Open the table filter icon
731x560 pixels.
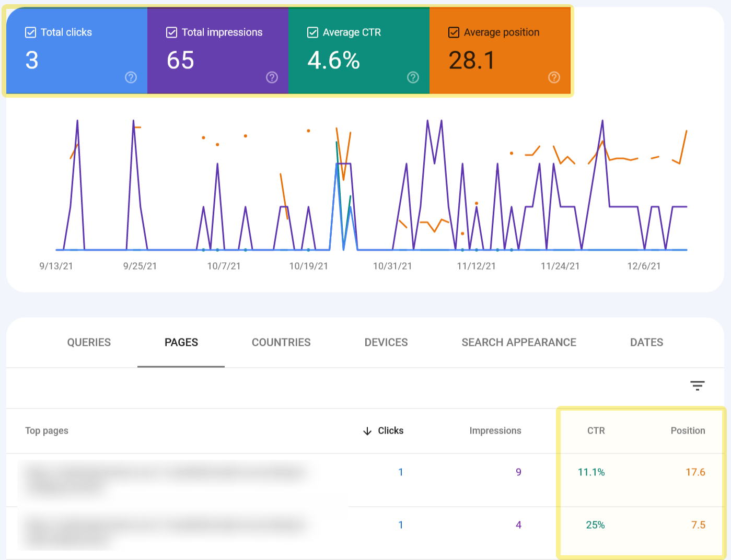tap(697, 386)
